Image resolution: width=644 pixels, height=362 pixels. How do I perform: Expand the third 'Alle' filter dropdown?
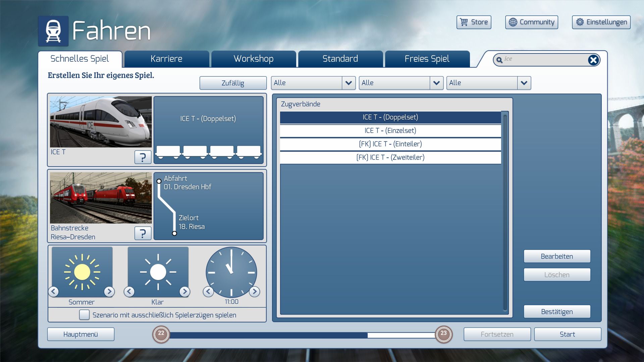pyautogui.click(x=524, y=83)
